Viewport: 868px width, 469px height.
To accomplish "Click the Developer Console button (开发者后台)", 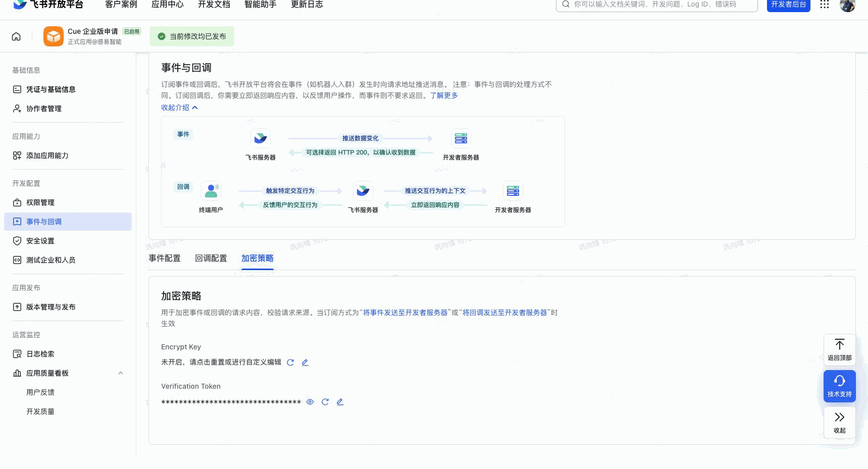I will click(789, 5).
